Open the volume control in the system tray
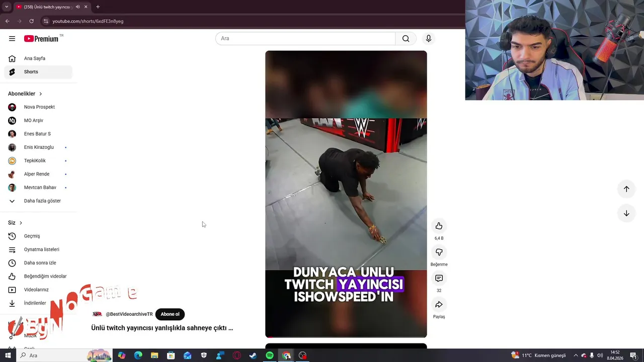 point(600,355)
